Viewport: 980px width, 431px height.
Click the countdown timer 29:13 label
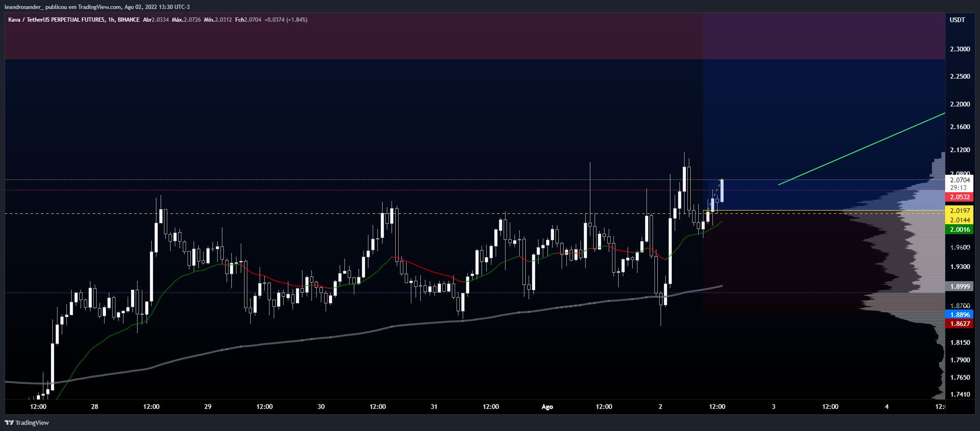pyautogui.click(x=958, y=187)
